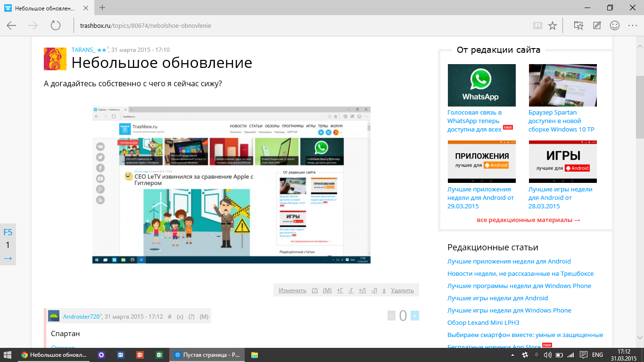The height and width of the screenshot is (362, 644).
Task: Start a web note with pen icon
Action: click(597, 25)
